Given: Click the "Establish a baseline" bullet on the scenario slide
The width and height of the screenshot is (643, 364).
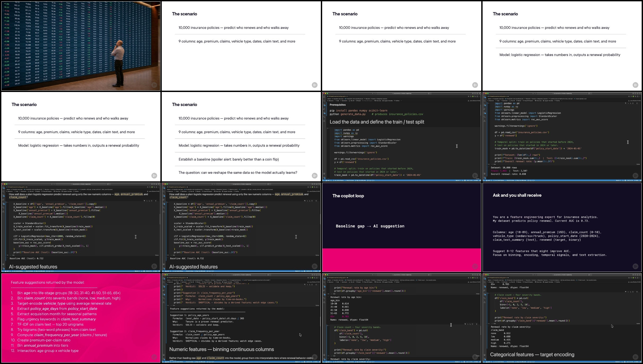Looking at the screenshot, I should coord(229,159).
